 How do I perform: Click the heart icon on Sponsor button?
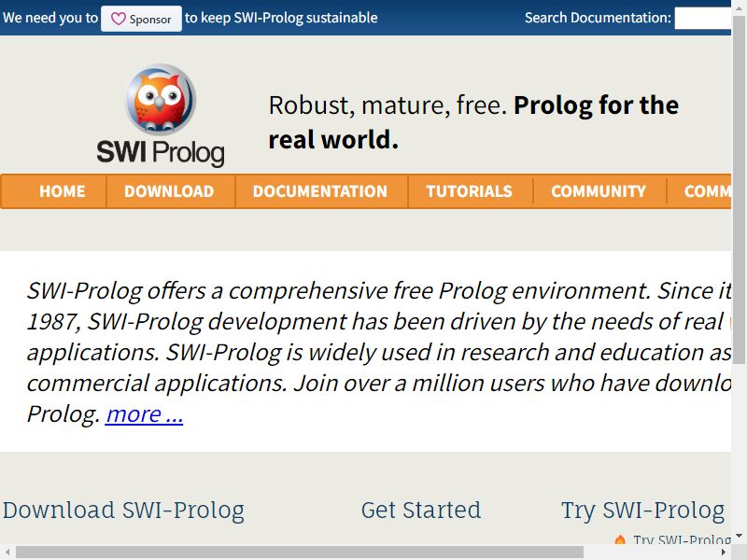click(119, 19)
